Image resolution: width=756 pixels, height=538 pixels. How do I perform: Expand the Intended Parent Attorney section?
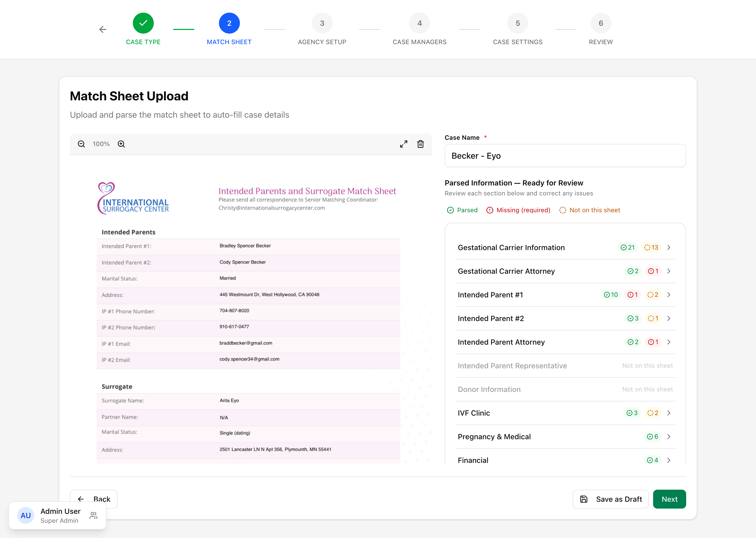(x=565, y=342)
